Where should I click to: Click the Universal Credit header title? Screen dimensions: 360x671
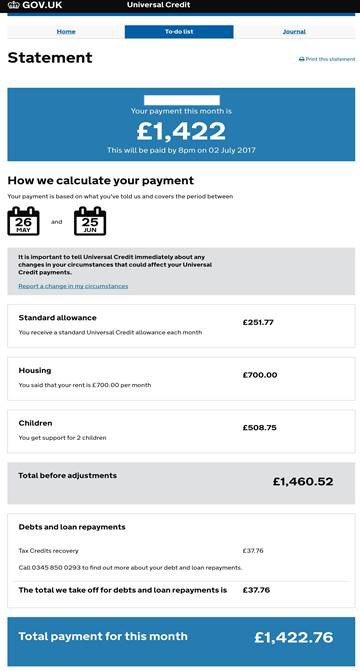(158, 5)
